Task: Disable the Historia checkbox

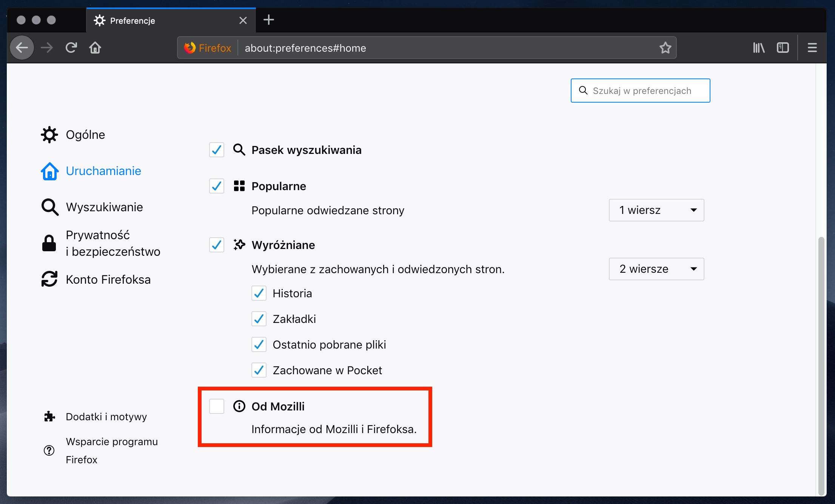Action: click(259, 293)
